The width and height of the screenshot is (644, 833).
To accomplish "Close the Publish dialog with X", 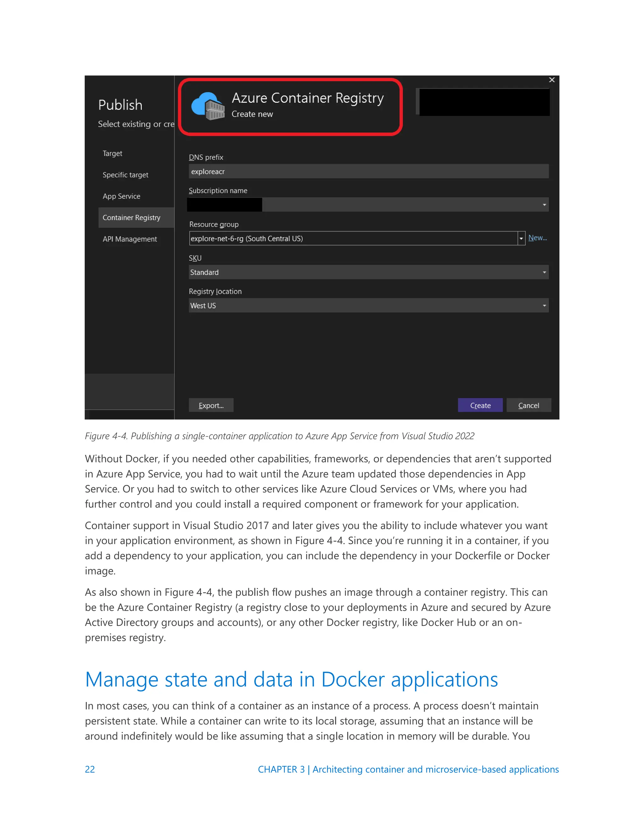I will pyautogui.click(x=552, y=80).
